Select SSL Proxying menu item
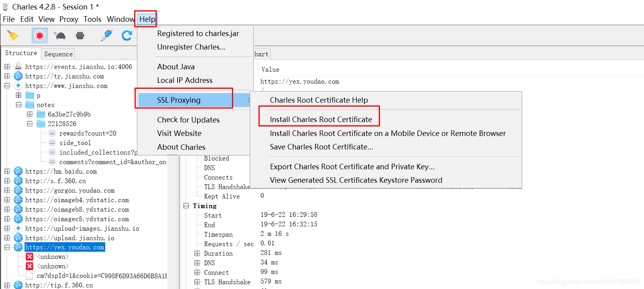This screenshot has height=289, width=644. (x=194, y=100)
